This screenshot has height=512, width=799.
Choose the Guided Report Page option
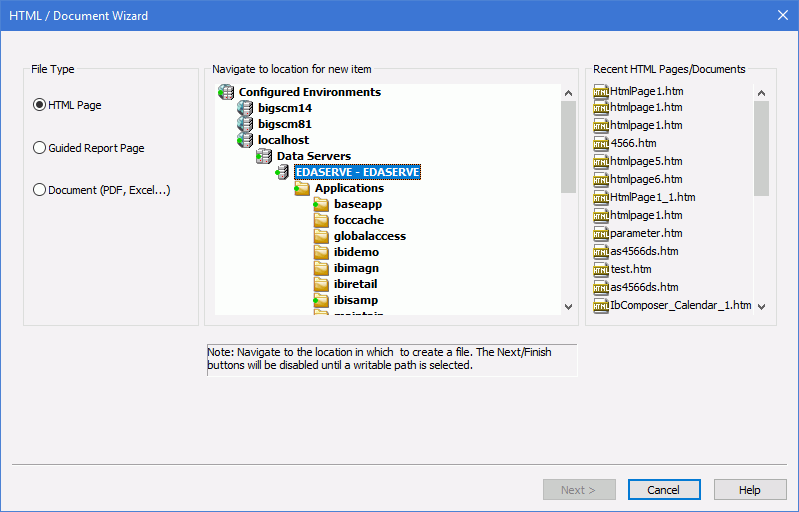pyautogui.click(x=40, y=148)
